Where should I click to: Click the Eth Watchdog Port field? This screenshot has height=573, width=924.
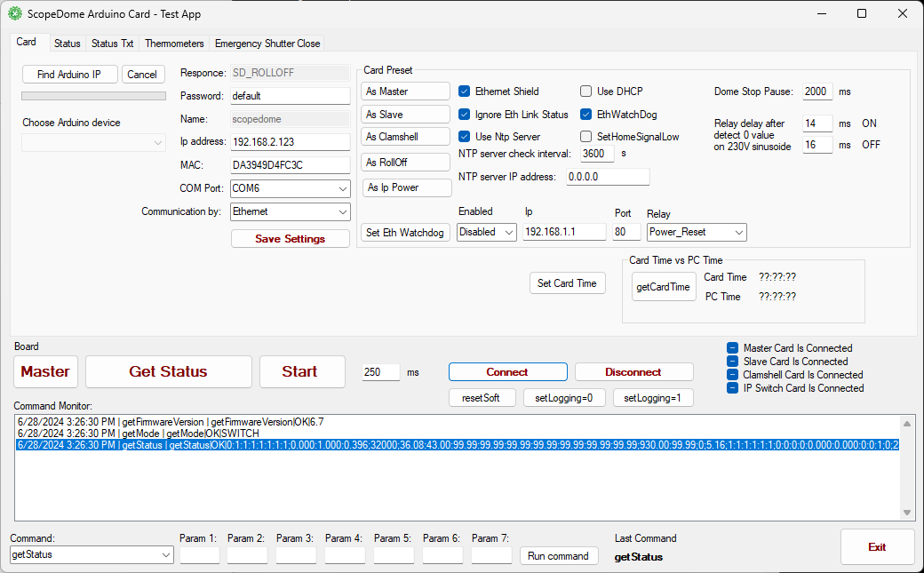(x=626, y=232)
